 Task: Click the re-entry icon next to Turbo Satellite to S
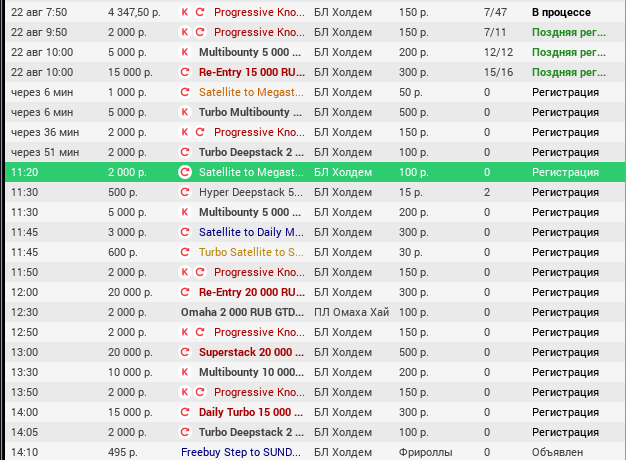(184, 252)
